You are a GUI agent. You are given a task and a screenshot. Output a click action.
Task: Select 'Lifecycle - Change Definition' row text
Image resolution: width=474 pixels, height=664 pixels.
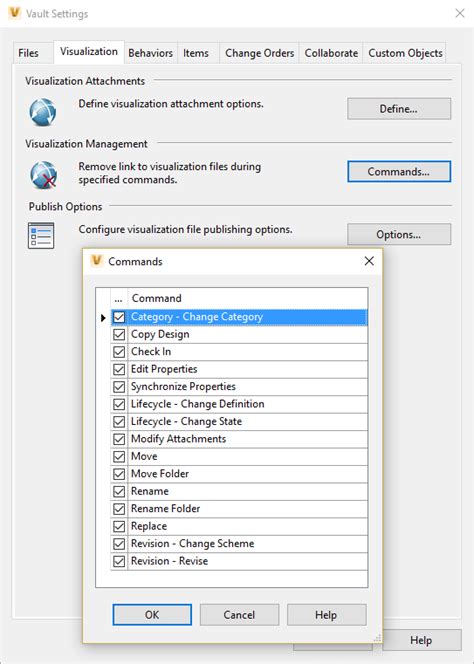click(198, 404)
